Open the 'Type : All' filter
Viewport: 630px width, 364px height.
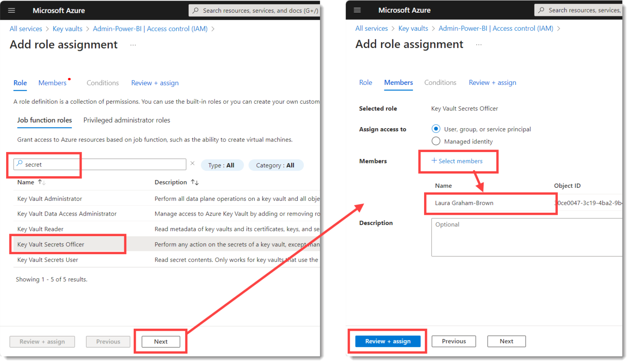pyautogui.click(x=222, y=165)
